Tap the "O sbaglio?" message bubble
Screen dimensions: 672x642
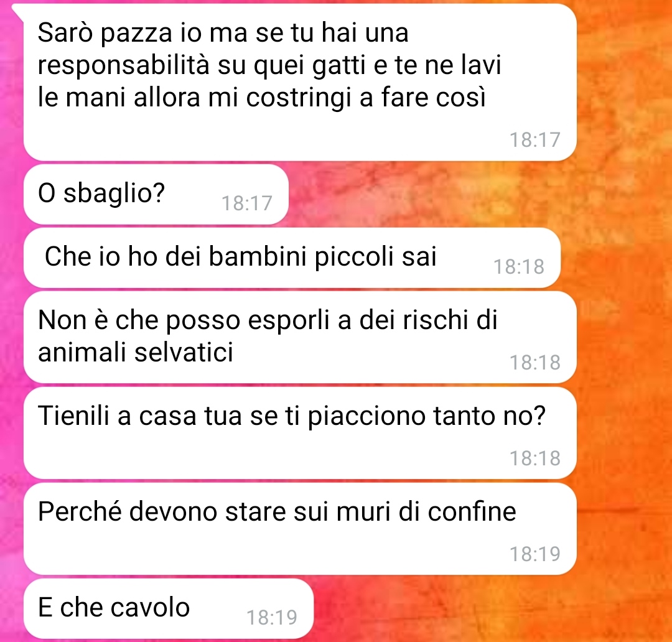coord(156,194)
